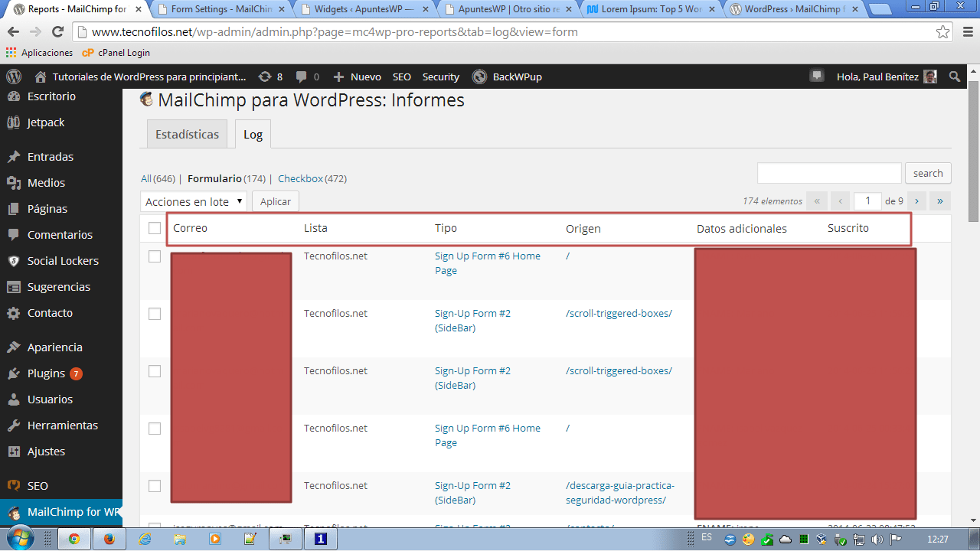Click the Aplicar button
The image size is (980, 551).
[x=276, y=201]
